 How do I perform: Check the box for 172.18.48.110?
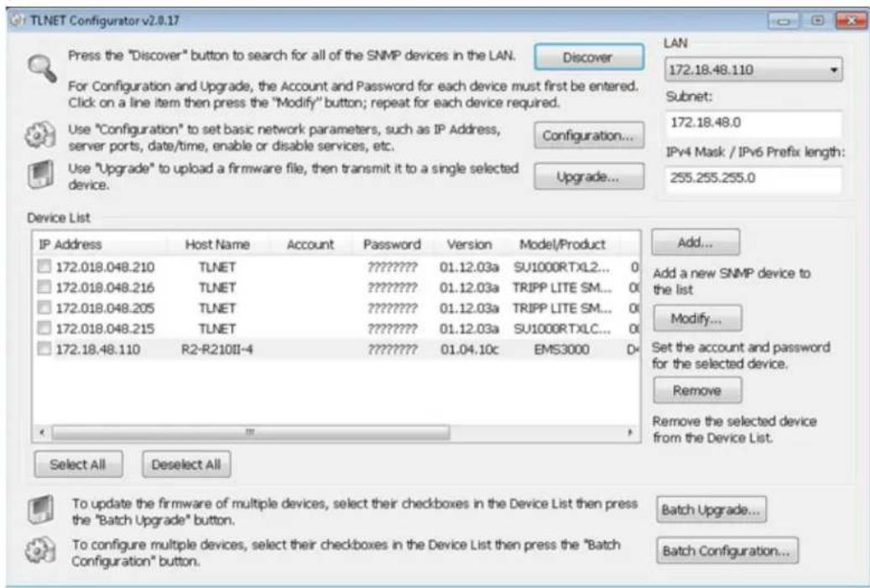(x=44, y=349)
